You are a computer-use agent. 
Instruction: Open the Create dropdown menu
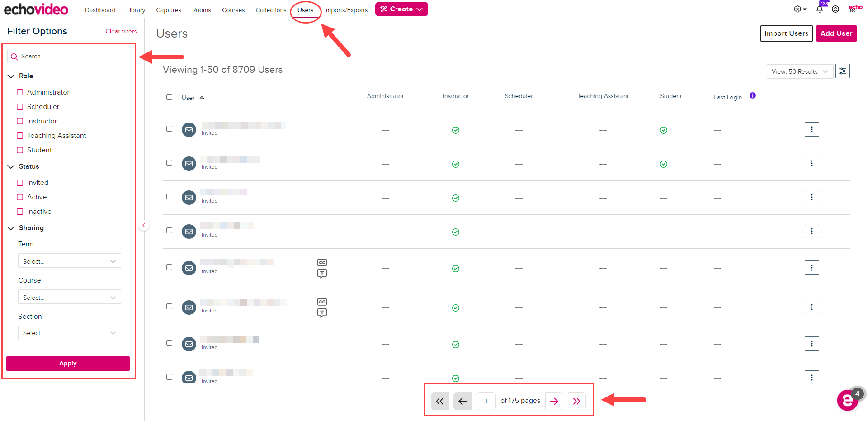401,9
